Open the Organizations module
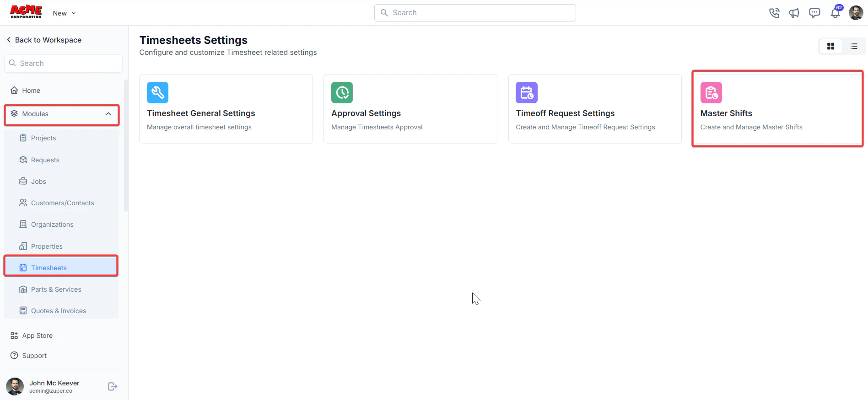 61,224
